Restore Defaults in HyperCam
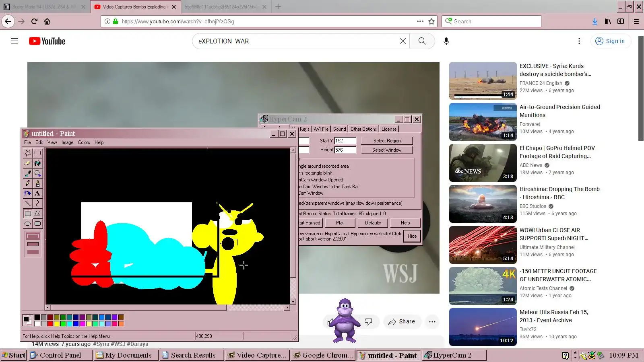The width and height of the screenshot is (644, 362). [373, 223]
